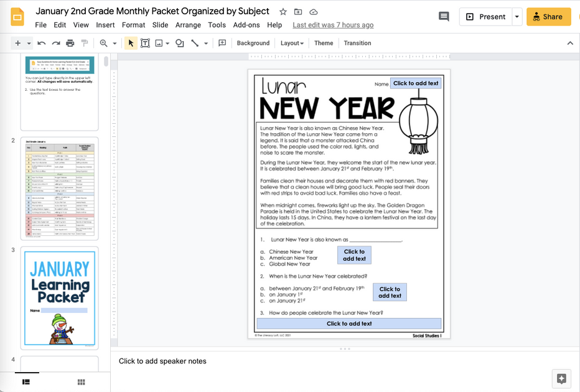Click the Undo icon
The image size is (580, 392).
click(40, 43)
